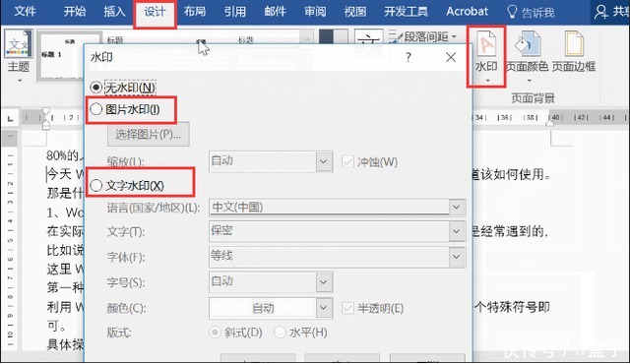Switch to the Acrobat tab
The width and height of the screenshot is (630, 364).
[x=467, y=11]
